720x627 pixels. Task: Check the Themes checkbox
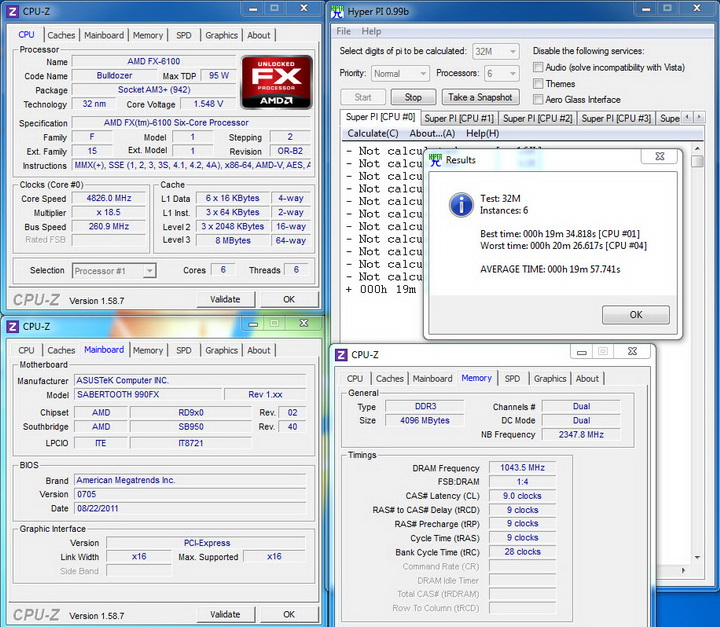[539, 84]
